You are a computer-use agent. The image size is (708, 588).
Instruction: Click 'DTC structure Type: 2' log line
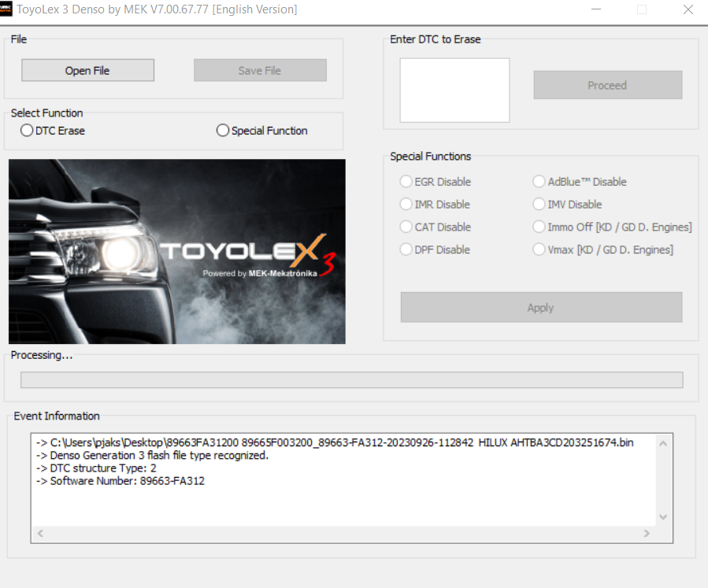pyautogui.click(x=96, y=468)
